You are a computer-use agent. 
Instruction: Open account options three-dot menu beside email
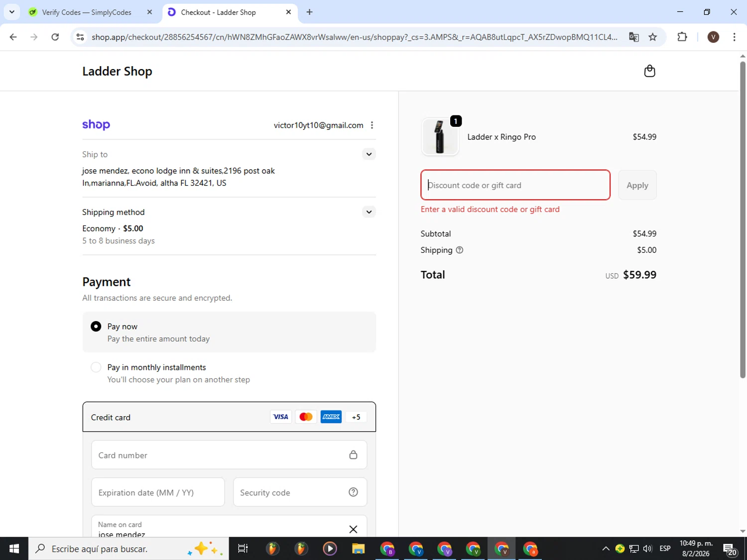pos(372,125)
